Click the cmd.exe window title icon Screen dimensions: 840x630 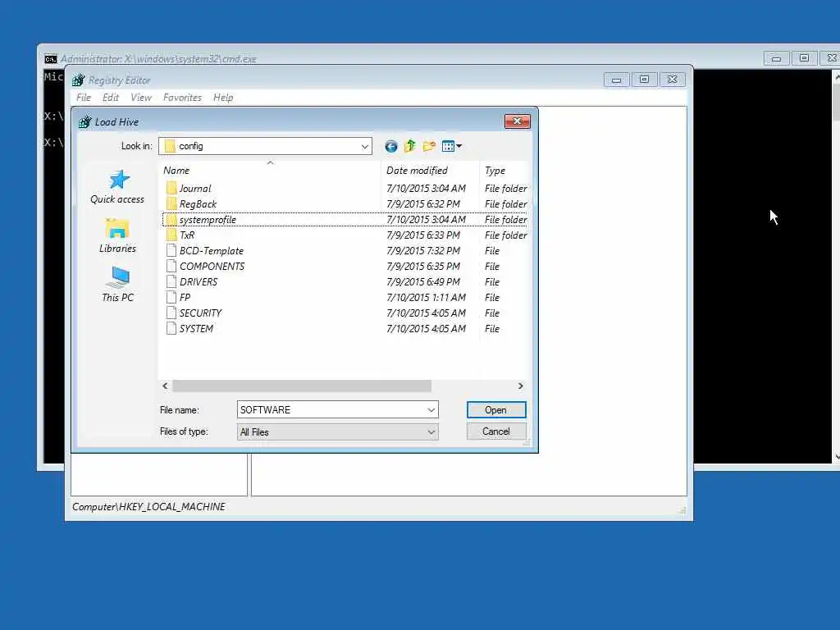click(51, 58)
